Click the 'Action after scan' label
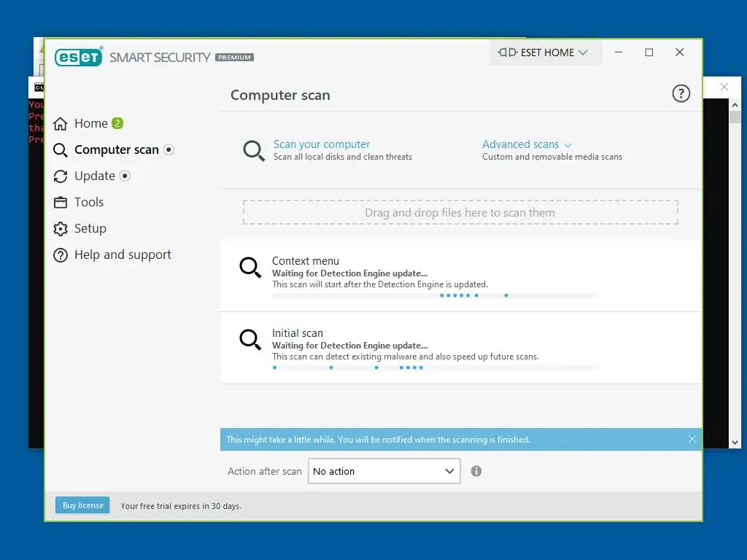The width and height of the screenshot is (747, 560). tap(264, 471)
